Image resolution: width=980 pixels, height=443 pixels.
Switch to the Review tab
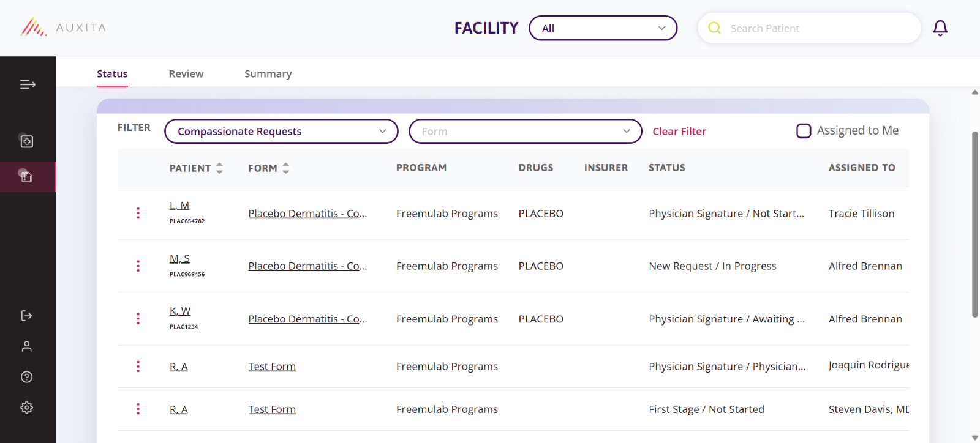186,74
